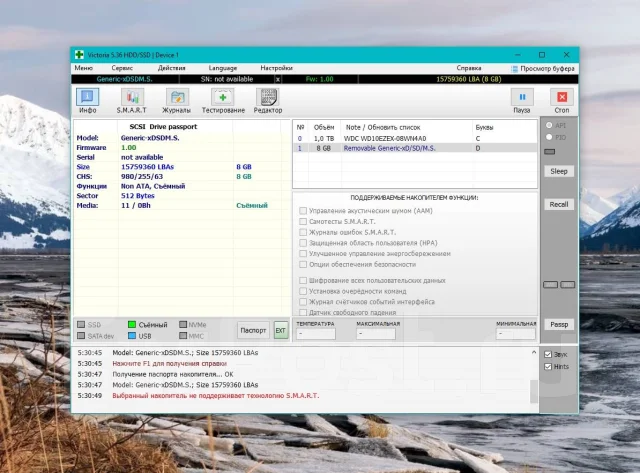Click the green EXT button
This screenshot has width=640, height=473.
[x=280, y=330]
